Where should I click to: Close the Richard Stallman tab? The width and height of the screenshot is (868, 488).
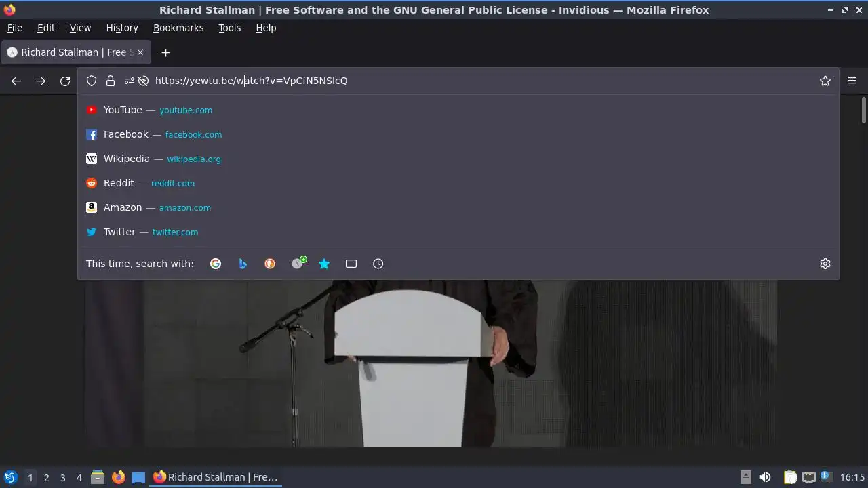pyautogui.click(x=140, y=52)
